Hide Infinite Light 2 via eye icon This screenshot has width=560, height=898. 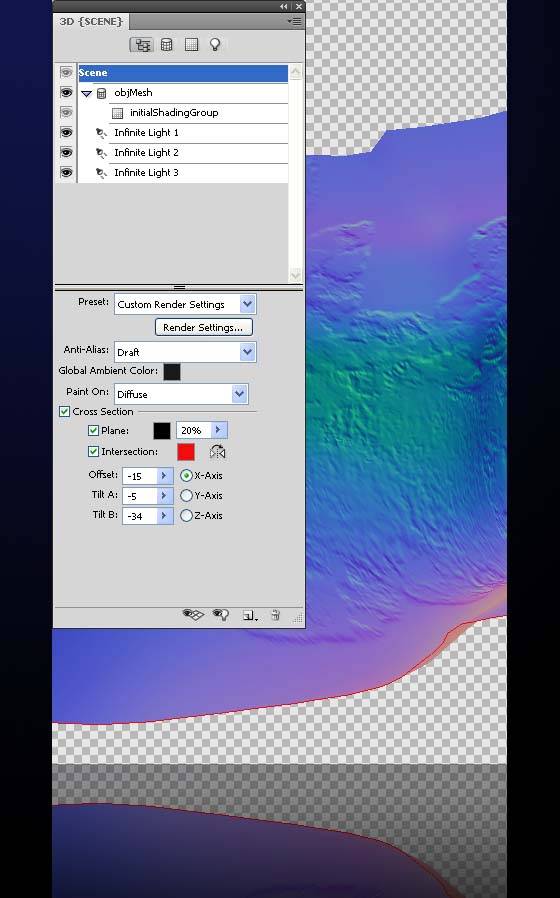coord(66,152)
